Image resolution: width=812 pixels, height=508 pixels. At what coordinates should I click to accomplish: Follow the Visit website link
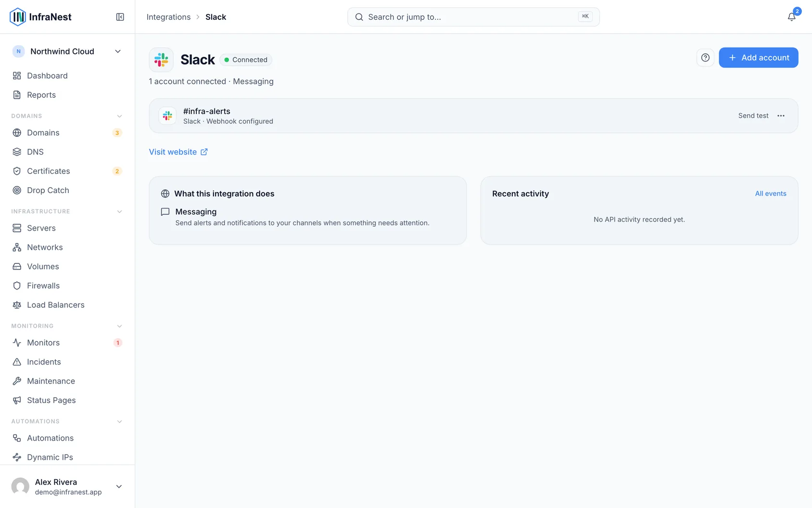pyautogui.click(x=178, y=152)
